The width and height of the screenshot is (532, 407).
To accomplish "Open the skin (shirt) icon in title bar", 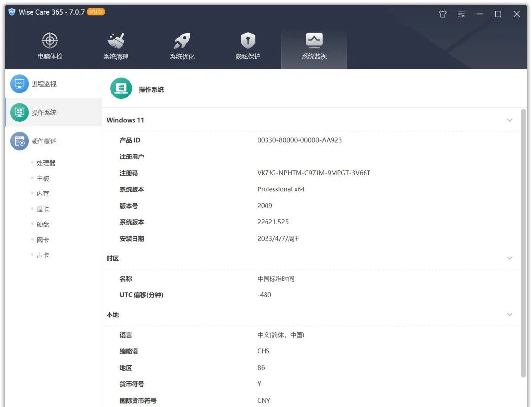I will tap(442, 14).
